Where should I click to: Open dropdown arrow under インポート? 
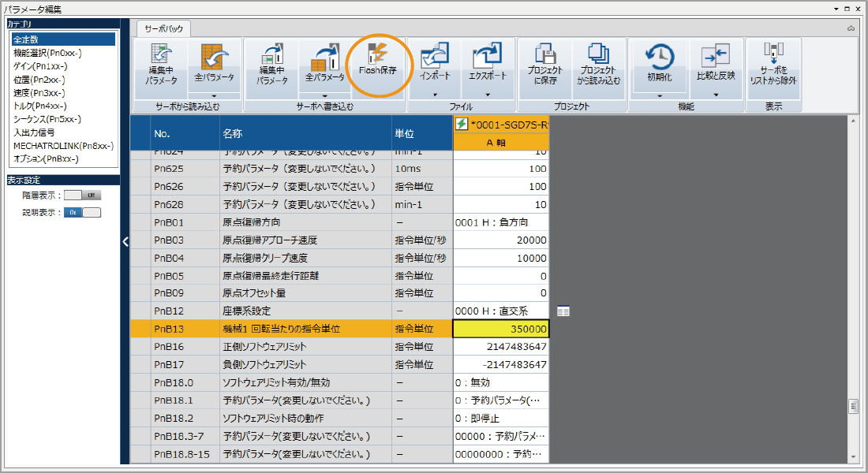(x=435, y=95)
